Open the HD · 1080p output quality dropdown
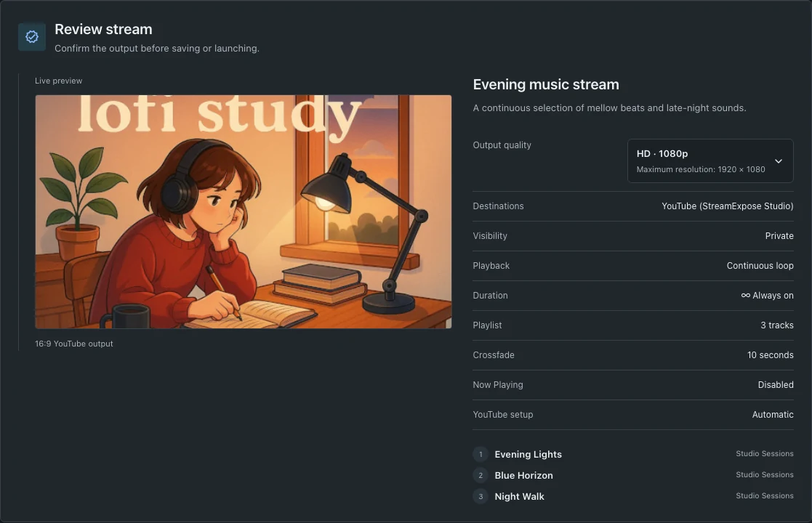 [x=710, y=161]
